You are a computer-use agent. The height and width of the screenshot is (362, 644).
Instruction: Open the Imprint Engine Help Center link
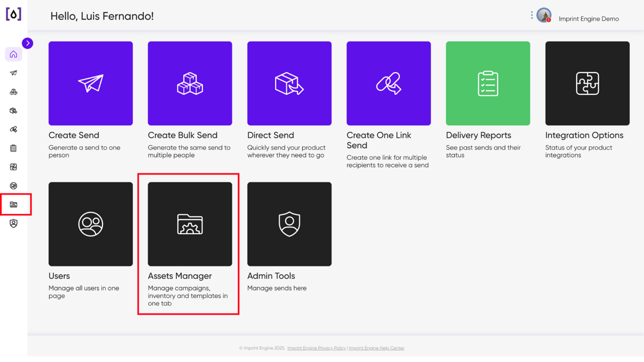376,348
